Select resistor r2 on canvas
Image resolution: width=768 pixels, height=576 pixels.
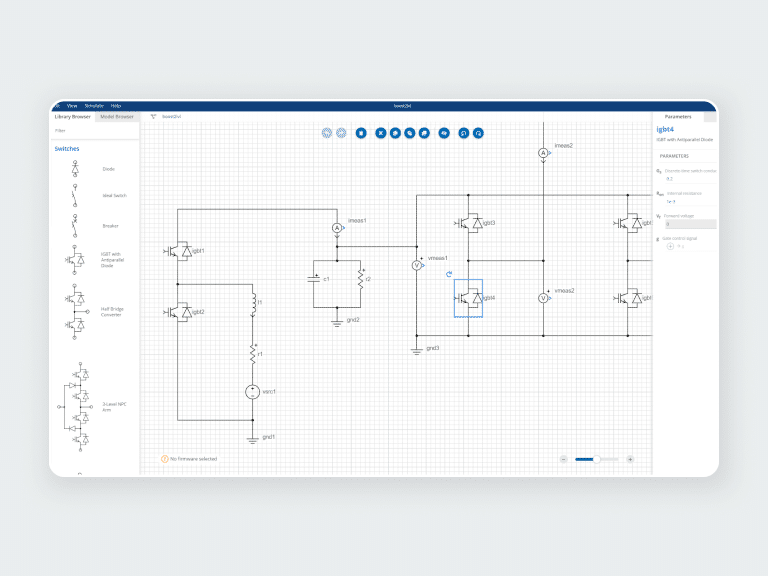coord(360,279)
